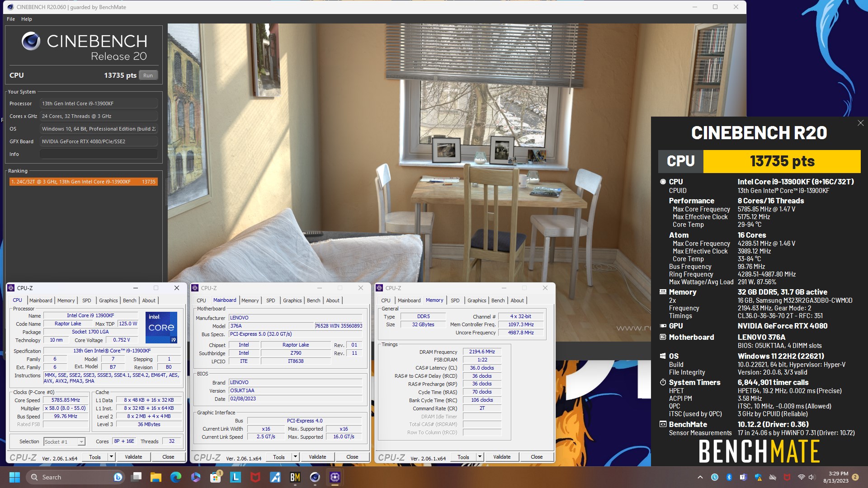Open Socket #1 selection dropdown
The height and width of the screenshot is (488, 868).
pyautogui.click(x=64, y=441)
